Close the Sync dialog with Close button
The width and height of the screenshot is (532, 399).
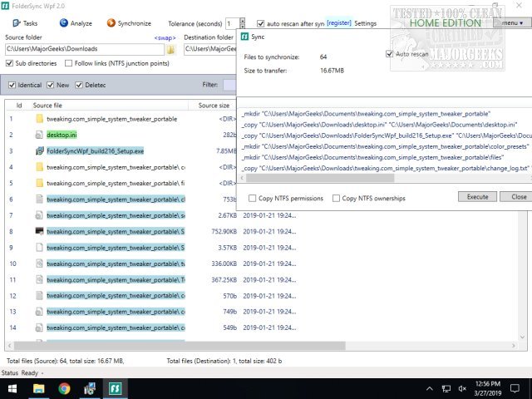516,197
